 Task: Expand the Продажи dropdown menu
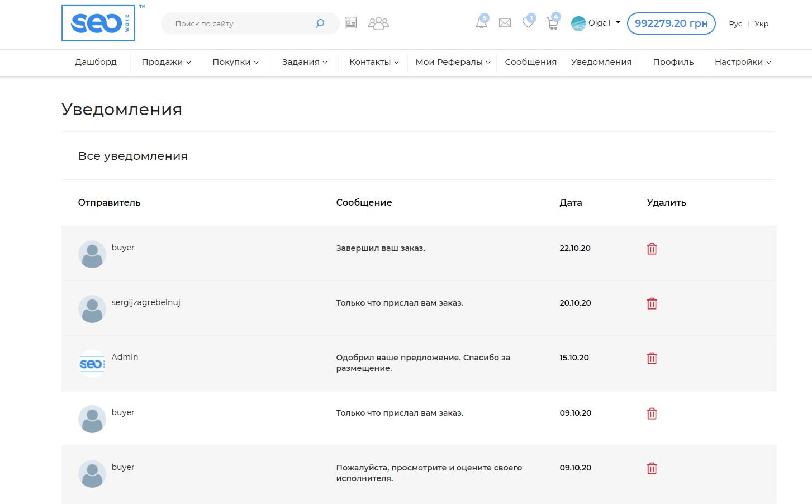tap(166, 62)
